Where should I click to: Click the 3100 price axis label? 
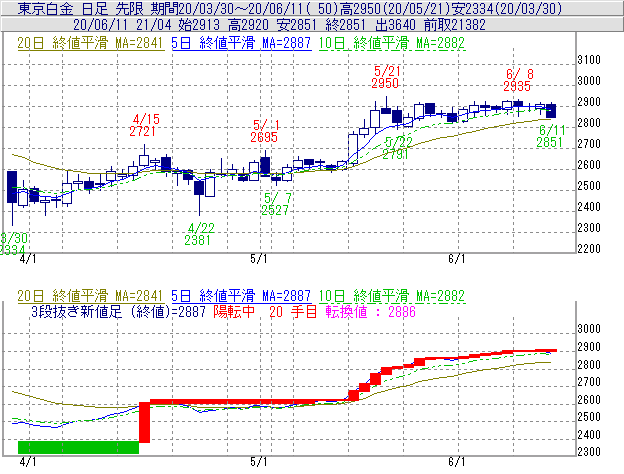pyautogui.click(x=589, y=60)
